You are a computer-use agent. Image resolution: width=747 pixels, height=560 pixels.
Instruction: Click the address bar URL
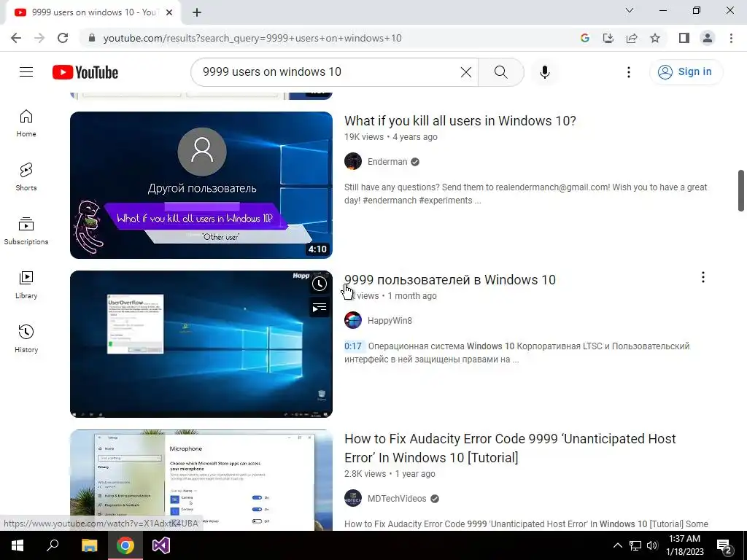click(252, 38)
